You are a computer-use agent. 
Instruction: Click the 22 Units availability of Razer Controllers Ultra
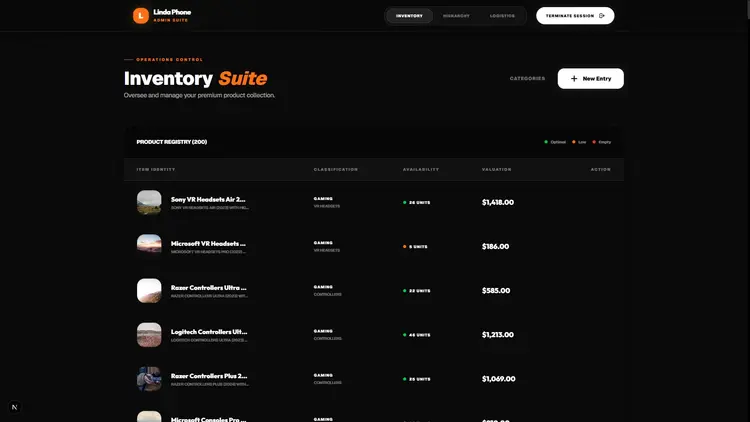(417, 291)
